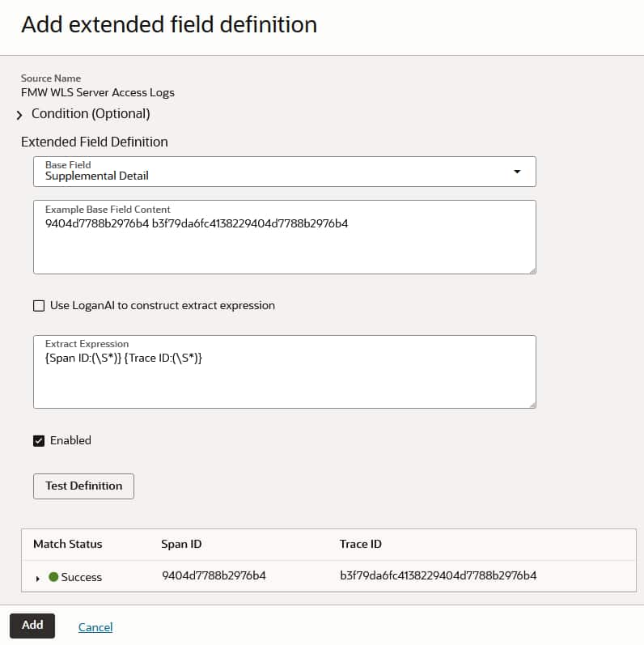Click the Trace ID column header

coord(360,545)
